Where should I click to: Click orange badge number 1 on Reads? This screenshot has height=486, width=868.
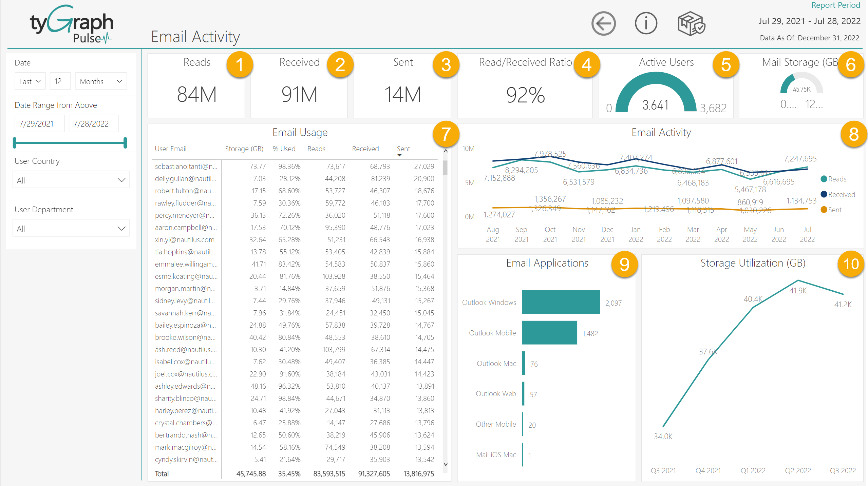coord(240,65)
